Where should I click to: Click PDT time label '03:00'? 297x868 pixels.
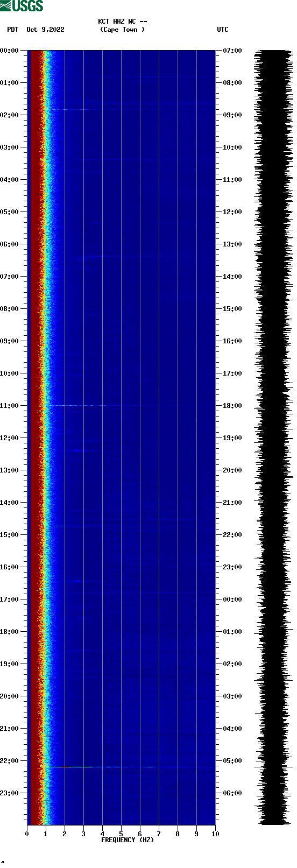click(x=10, y=147)
